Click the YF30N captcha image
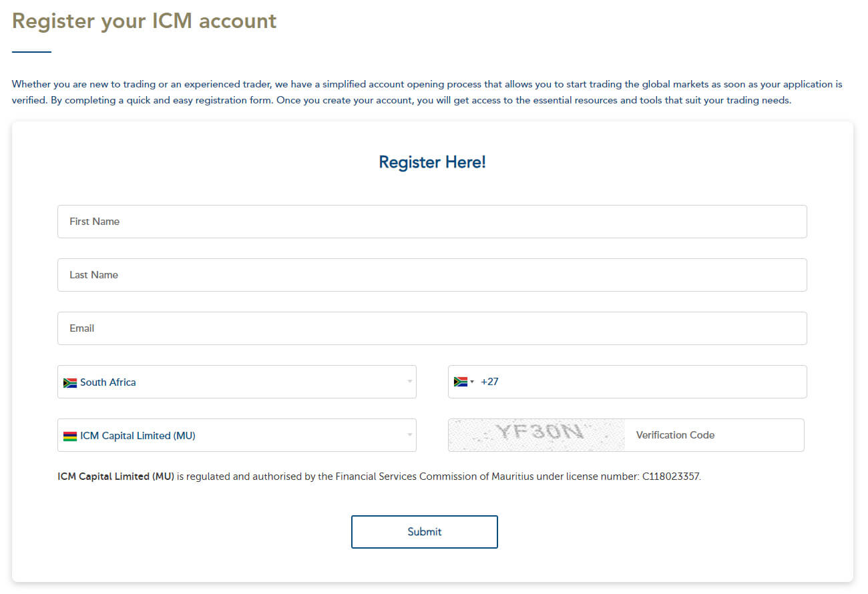 click(535, 434)
